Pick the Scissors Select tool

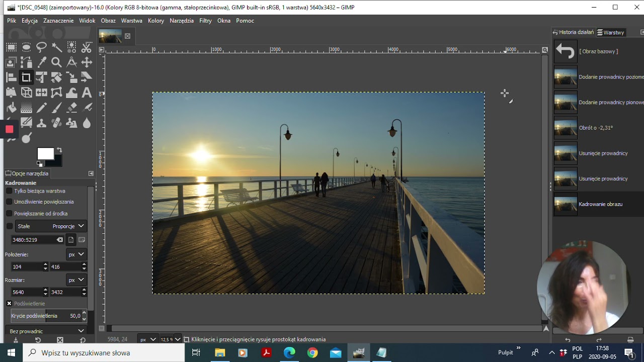[x=87, y=47]
